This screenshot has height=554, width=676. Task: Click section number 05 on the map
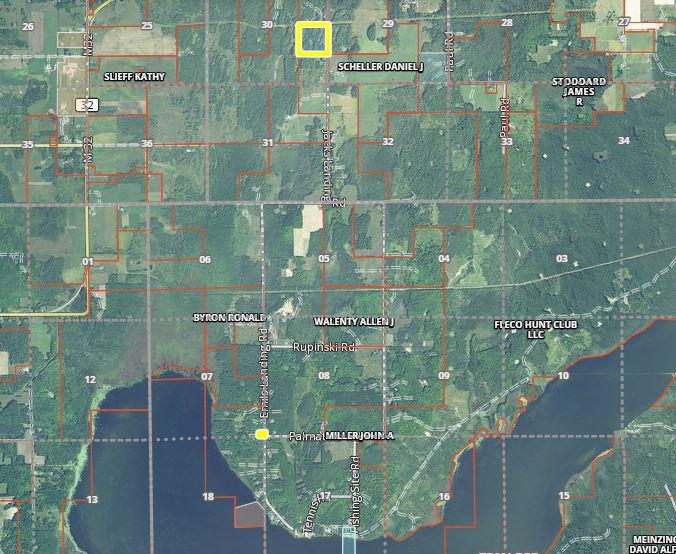coord(324,259)
